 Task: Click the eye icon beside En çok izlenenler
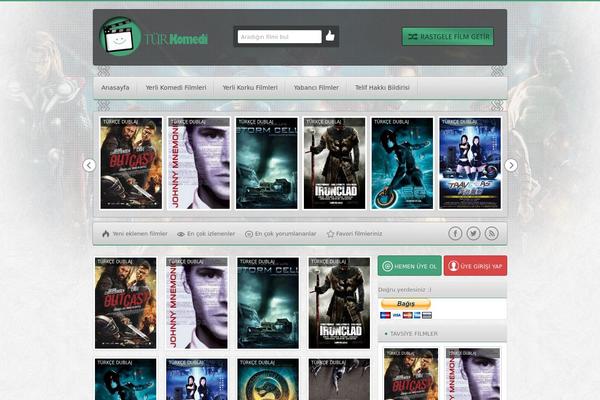click(181, 234)
